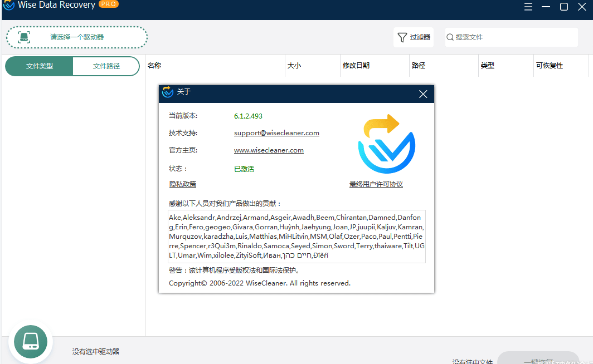Click the filter funnel icon
Screen dimensions: 593x364
click(x=402, y=37)
